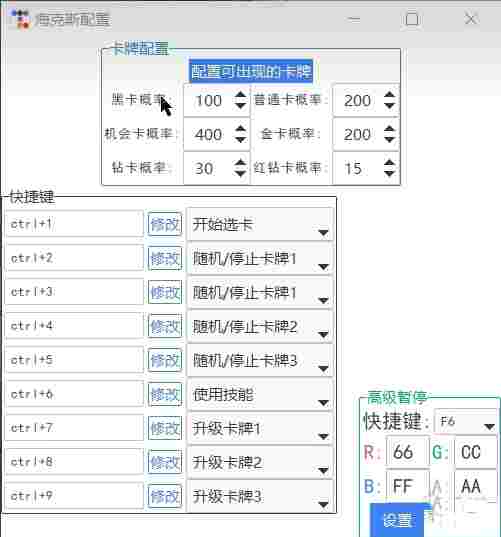Click 修改 button for ctrl+1 shortcut
501x537 pixels.
click(165, 224)
